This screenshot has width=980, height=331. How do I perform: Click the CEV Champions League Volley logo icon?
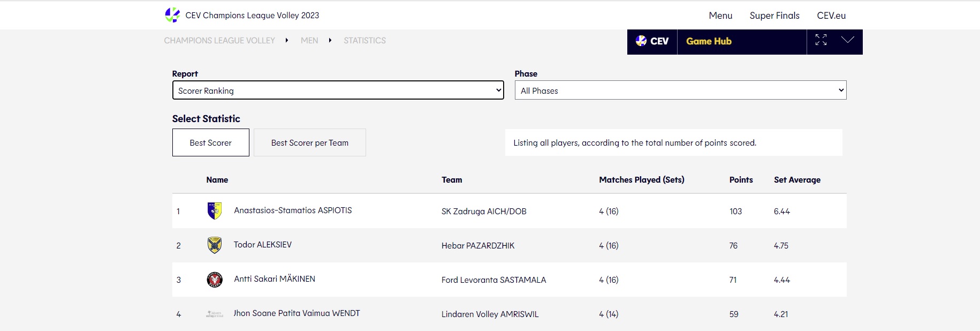(172, 15)
